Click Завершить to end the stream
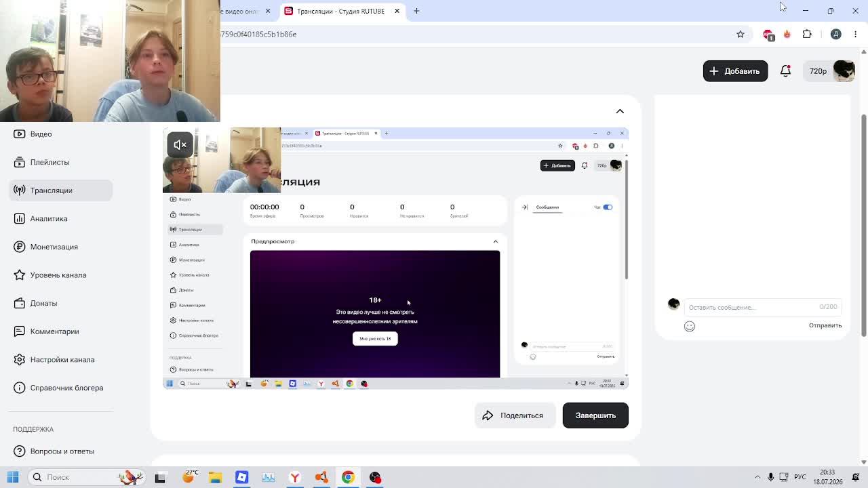Screen dimensions: 868x488 pyautogui.click(x=595, y=415)
